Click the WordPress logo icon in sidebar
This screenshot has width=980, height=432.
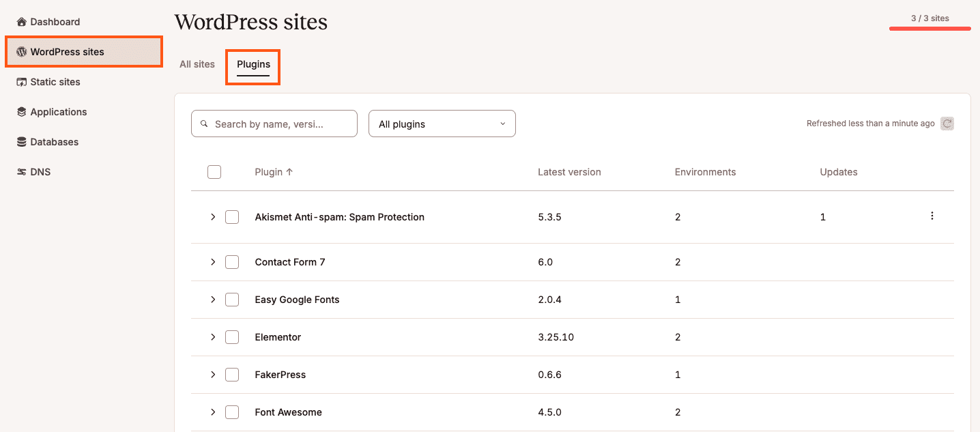point(21,52)
